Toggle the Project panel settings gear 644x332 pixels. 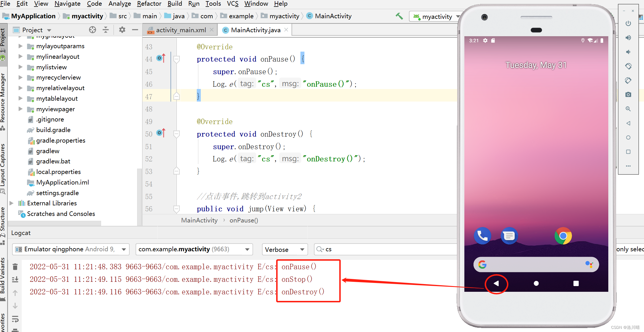122,30
